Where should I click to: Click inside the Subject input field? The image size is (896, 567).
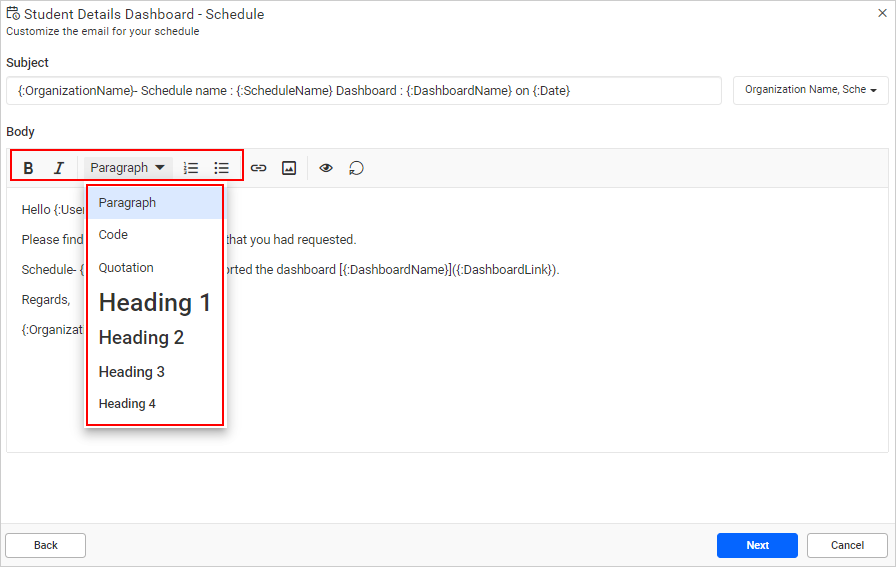[364, 91]
